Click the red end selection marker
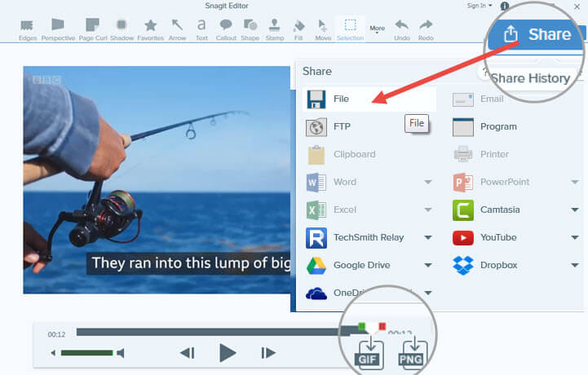Image resolution: width=588 pixels, height=375 pixels. [x=382, y=326]
